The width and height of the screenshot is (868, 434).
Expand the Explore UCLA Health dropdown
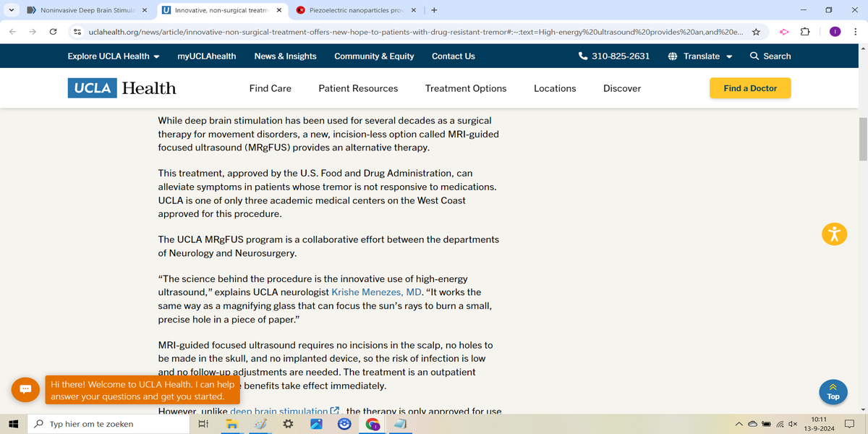click(114, 56)
